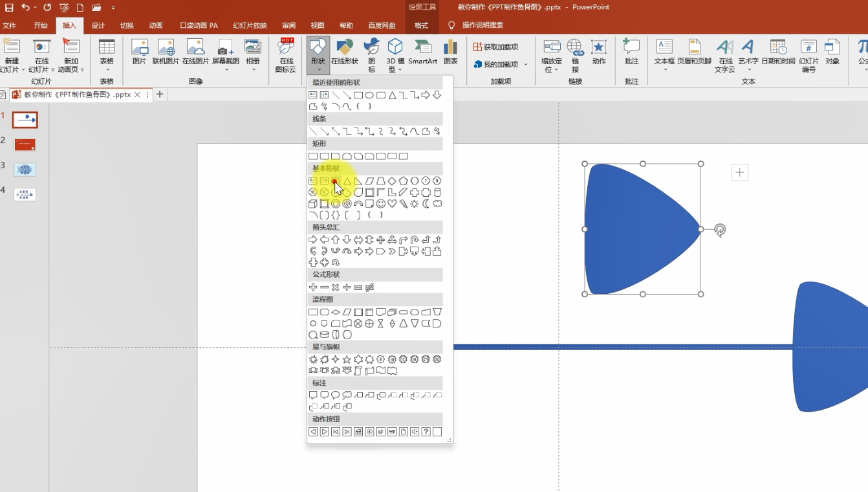Select the heart shape in basic shapes
The image size is (868, 492).
pyautogui.click(x=392, y=204)
